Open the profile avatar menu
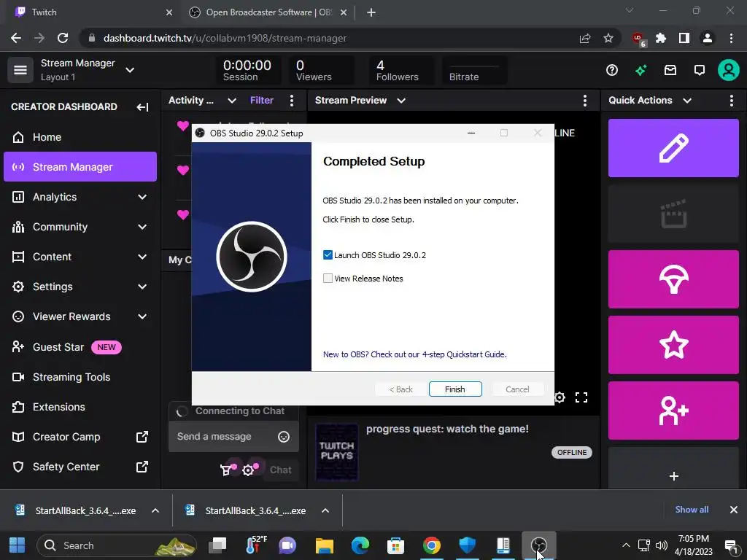 point(729,71)
